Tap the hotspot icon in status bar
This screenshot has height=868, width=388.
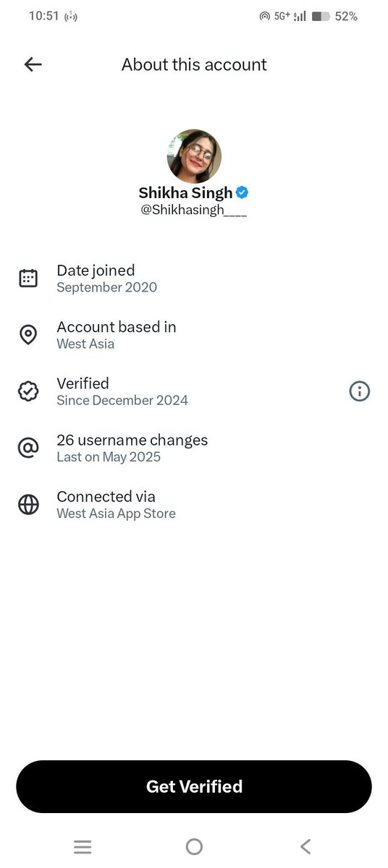(264, 16)
